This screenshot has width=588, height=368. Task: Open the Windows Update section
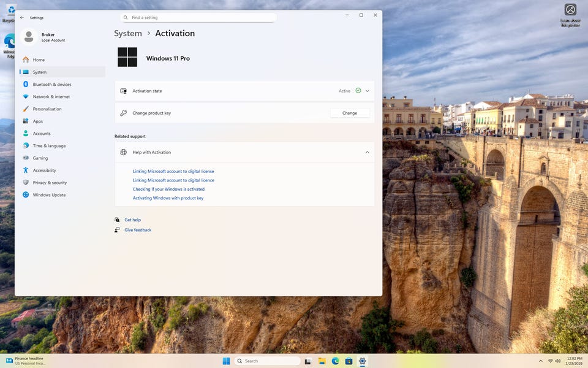49,195
